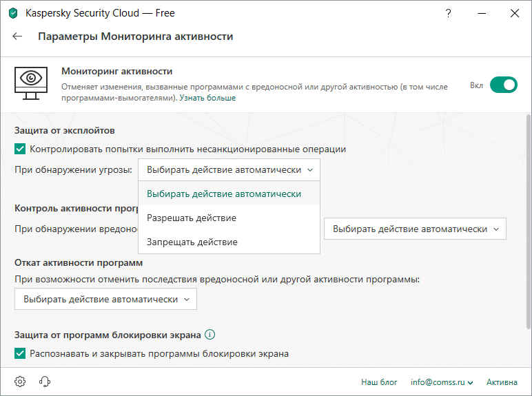Image resolution: width=532 pixels, height=396 pixels.
Task: Minimize the Kaspersky window
Action: [482, 13]
